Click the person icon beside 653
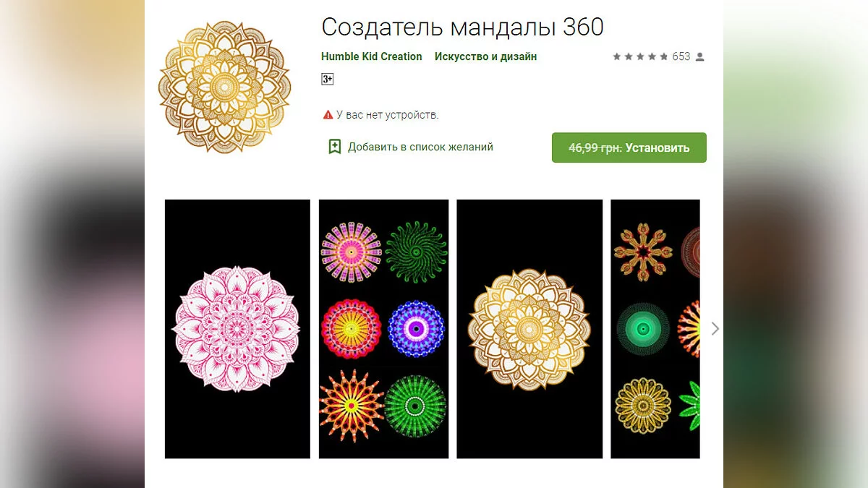868x488 pixels. (699, 56)
